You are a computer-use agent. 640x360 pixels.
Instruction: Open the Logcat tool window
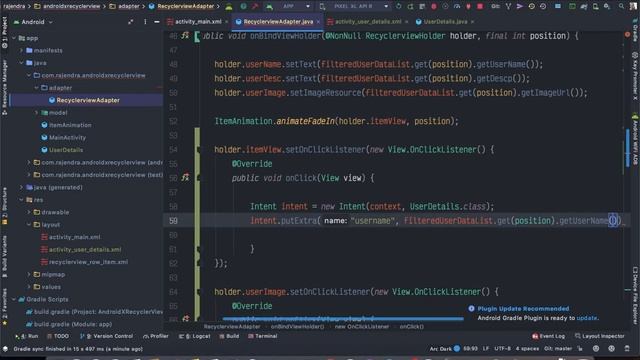195,336
